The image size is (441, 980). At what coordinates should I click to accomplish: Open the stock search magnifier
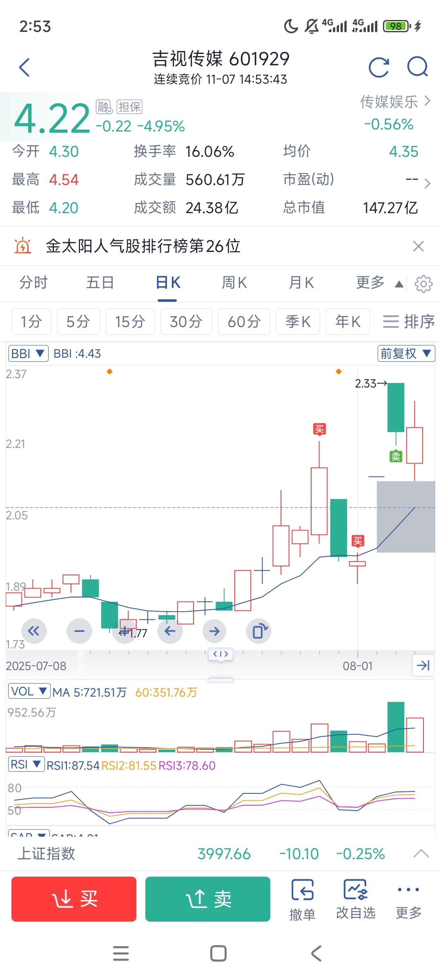point(417,67)
